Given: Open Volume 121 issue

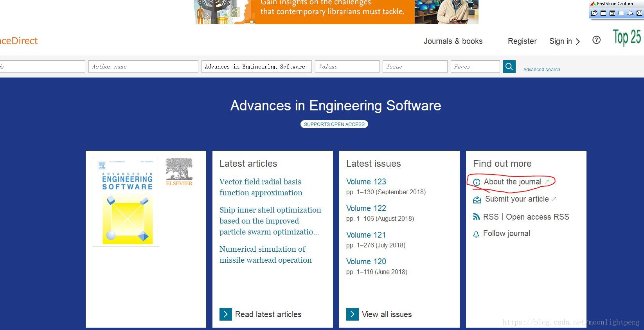Looking at the screenshot, I should 366,235.
